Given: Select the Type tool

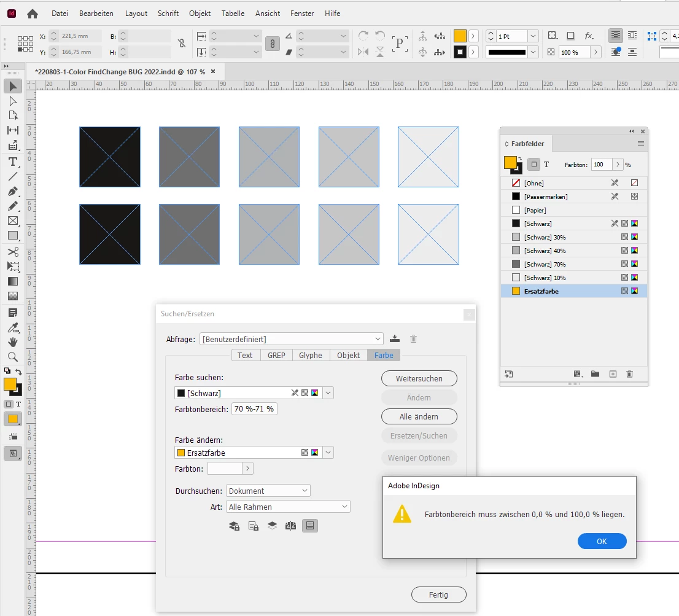Looking at the screenshot, I should (x=13, y=162).
